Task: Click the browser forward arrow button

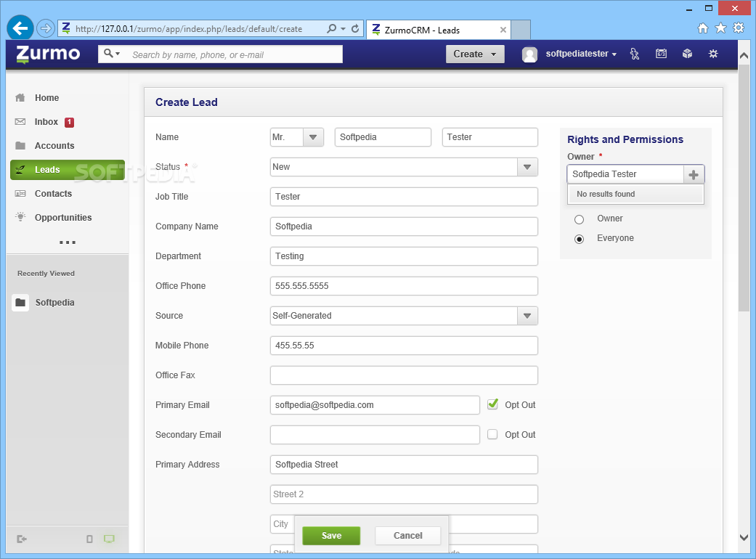Action: [x=45, y=28]
